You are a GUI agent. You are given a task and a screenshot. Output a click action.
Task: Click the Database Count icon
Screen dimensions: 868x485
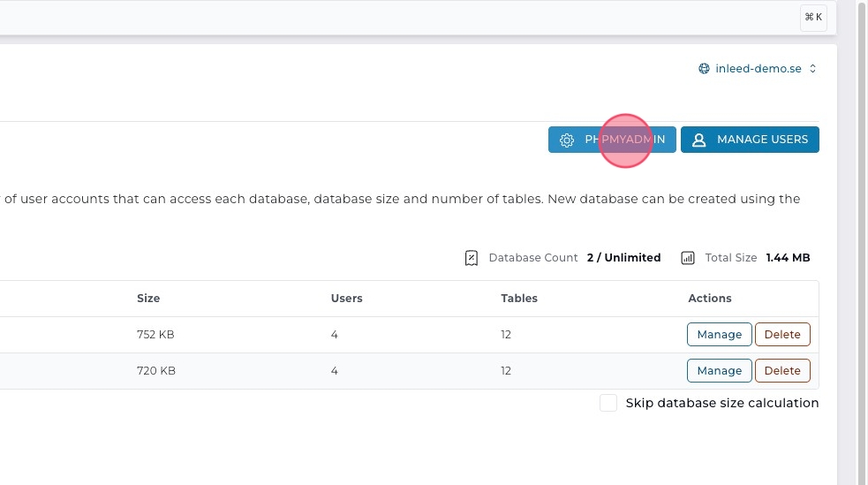(472, 258)
